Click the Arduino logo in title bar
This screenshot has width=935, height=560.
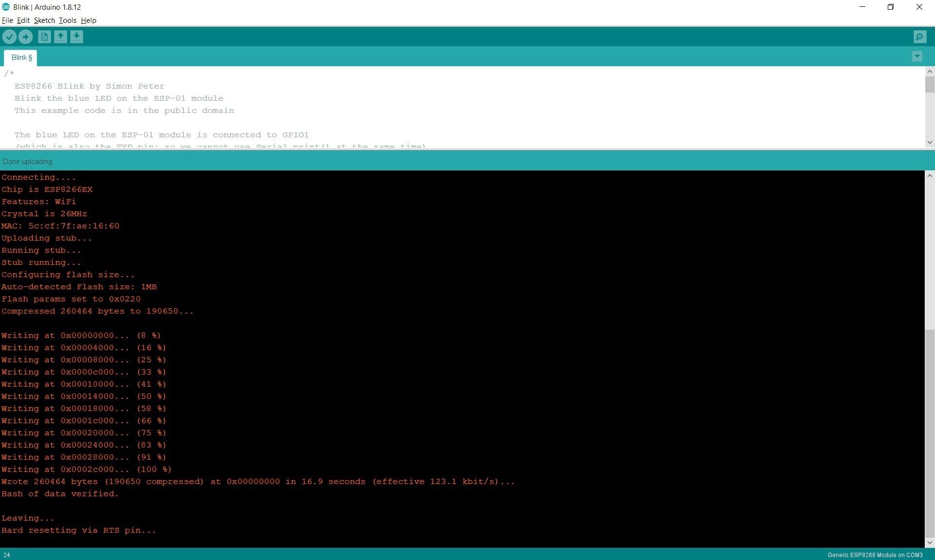coord(6,7)
